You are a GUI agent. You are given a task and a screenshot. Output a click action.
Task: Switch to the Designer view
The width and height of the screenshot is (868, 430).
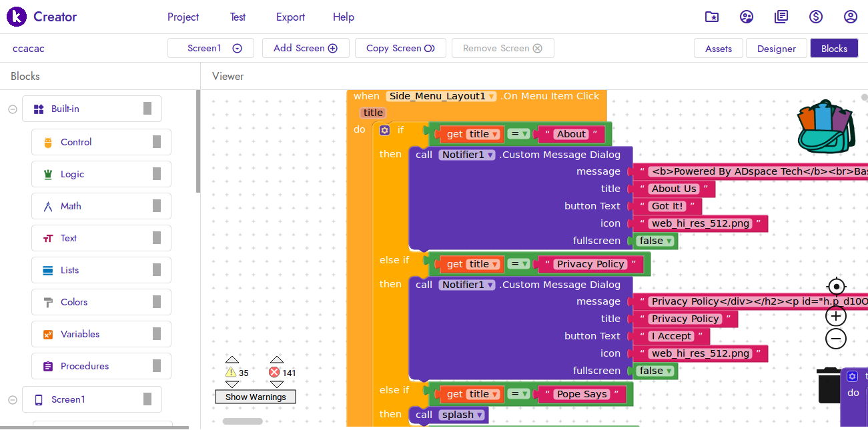[x=777, y=48]
